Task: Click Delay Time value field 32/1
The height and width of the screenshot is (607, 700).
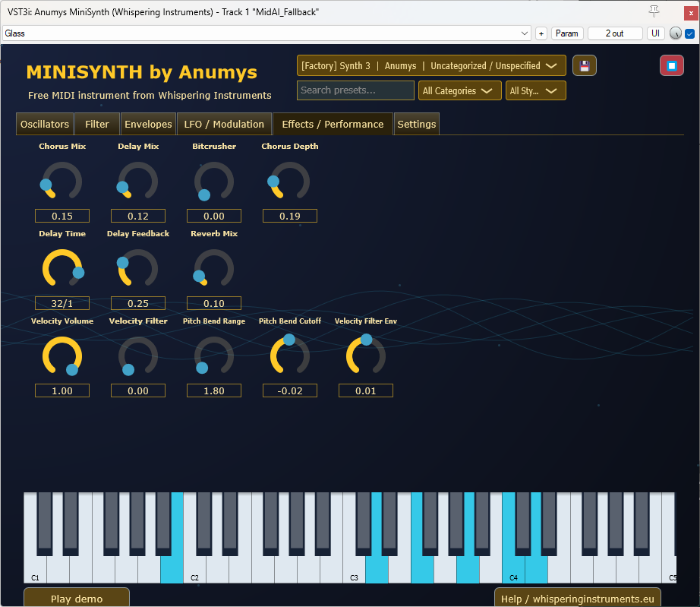Action: tap(62, 303)
